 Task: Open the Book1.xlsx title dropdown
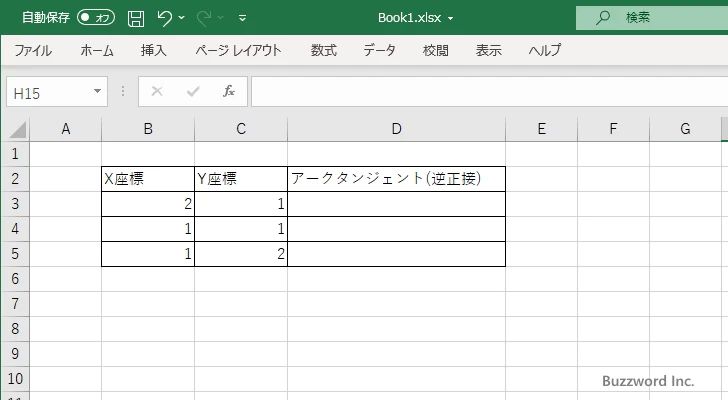coord(450,19)
